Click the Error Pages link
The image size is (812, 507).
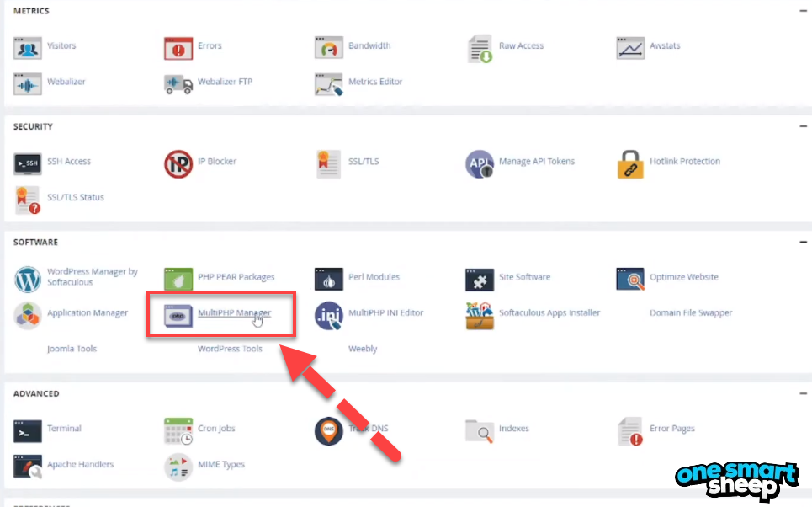(x=672, y=428)
